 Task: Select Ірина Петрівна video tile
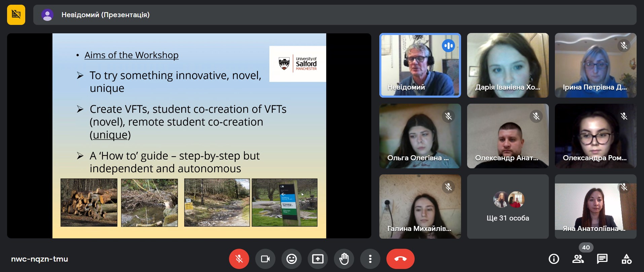click(x=596, y=65)
